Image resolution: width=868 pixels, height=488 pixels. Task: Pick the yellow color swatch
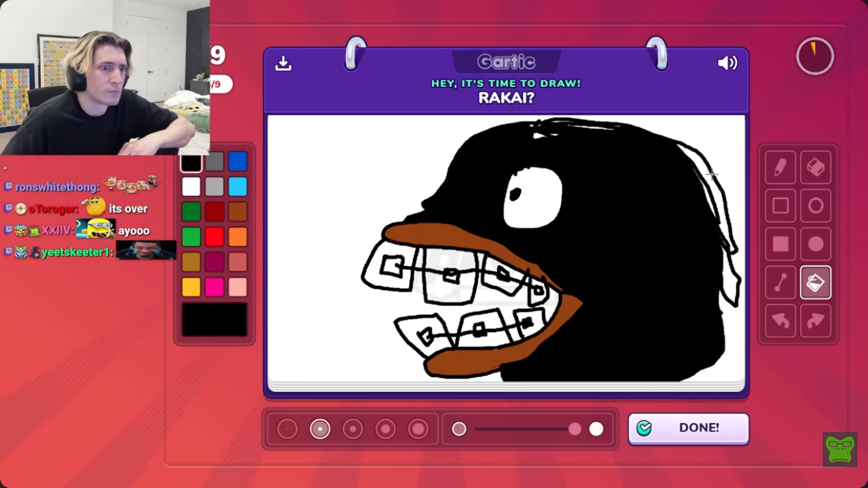coord(191,287)
